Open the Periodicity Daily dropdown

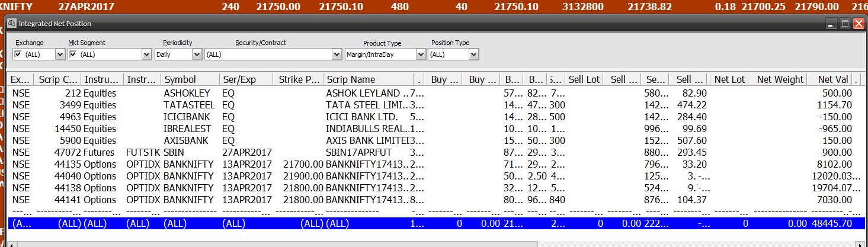(x=197, y=54)
